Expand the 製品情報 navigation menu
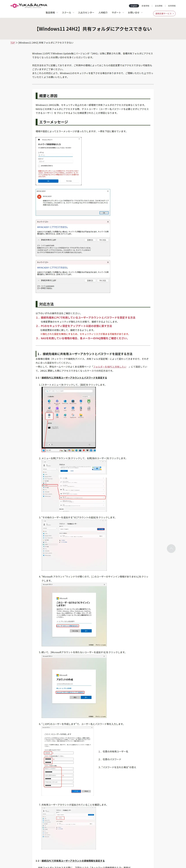This screenshot has height=868, width=186. coord(52,12)
